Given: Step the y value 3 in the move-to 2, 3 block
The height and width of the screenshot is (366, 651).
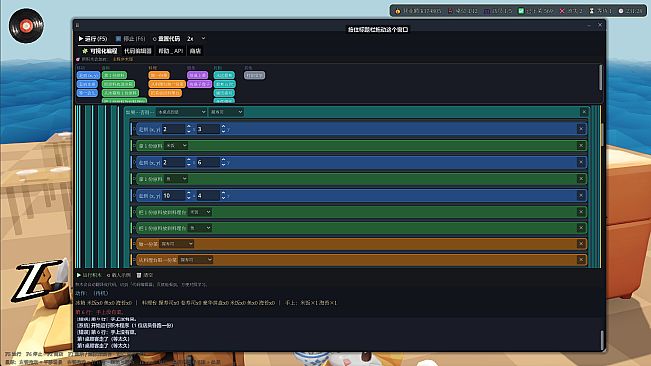Looking at the screenshot, I should click(x=223, y=129).
